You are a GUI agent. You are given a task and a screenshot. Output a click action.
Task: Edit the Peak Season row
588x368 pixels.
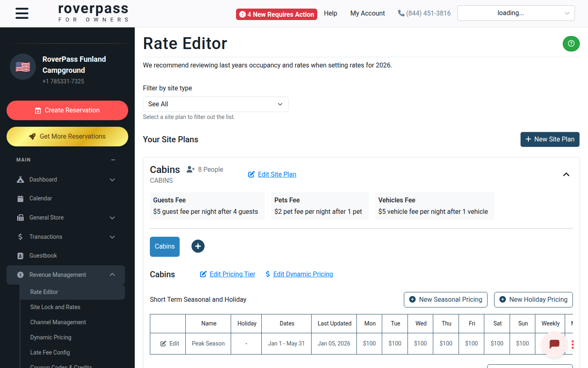pos(169,343)
